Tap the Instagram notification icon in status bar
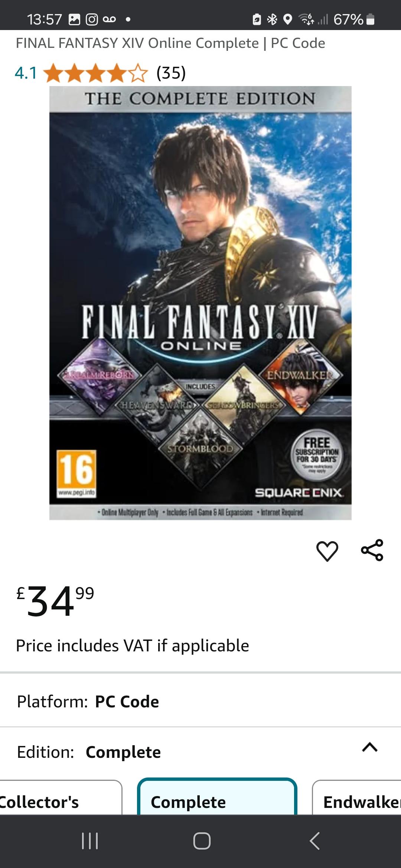This screenshot has width=401, height=868. click(x=92, y=19)
